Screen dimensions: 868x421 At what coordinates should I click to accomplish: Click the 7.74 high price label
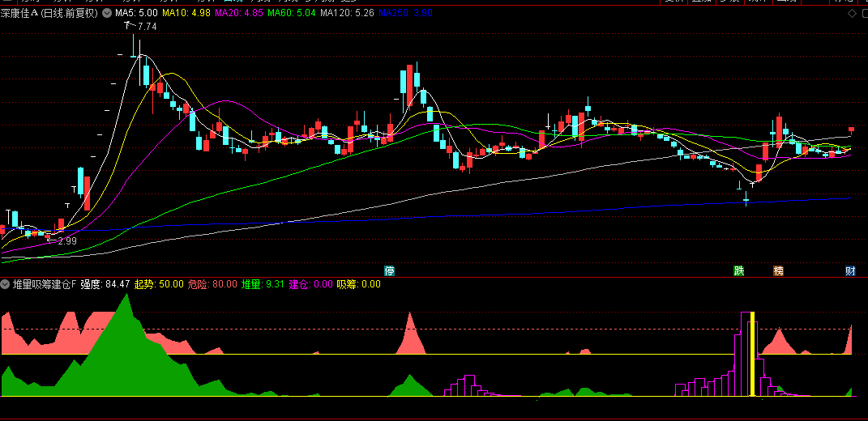coord(148,26)
